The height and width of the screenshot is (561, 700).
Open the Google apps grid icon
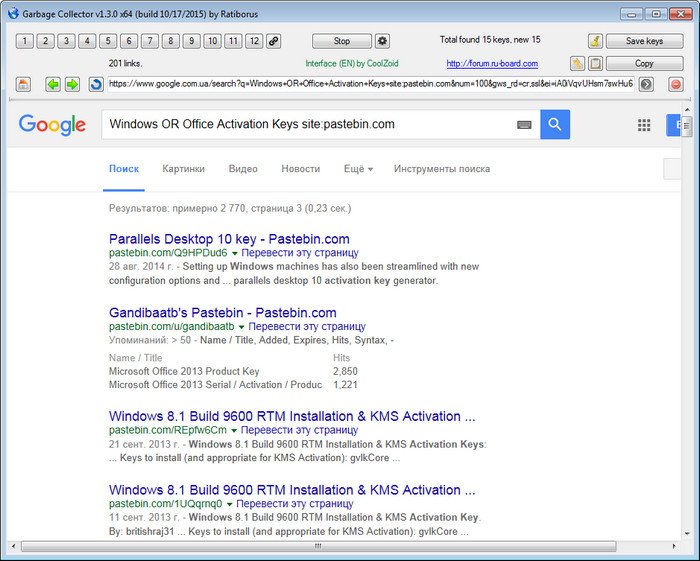[644, 125]
